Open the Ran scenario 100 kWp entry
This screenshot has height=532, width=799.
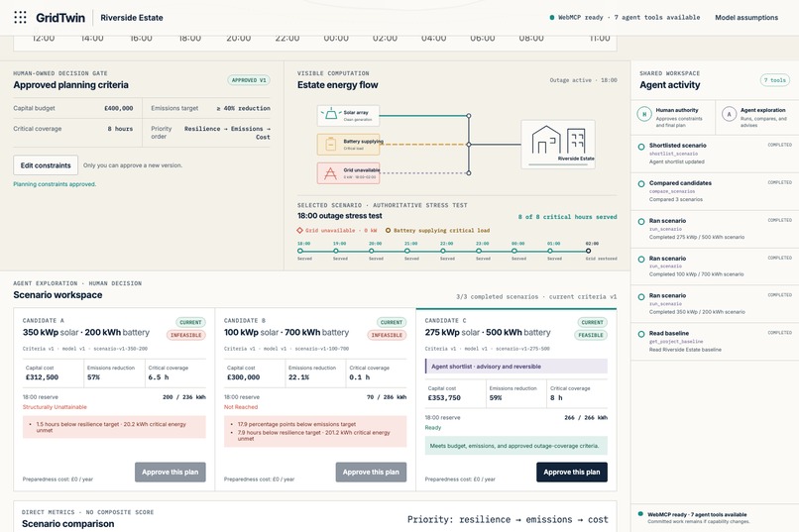pos(715,266)
